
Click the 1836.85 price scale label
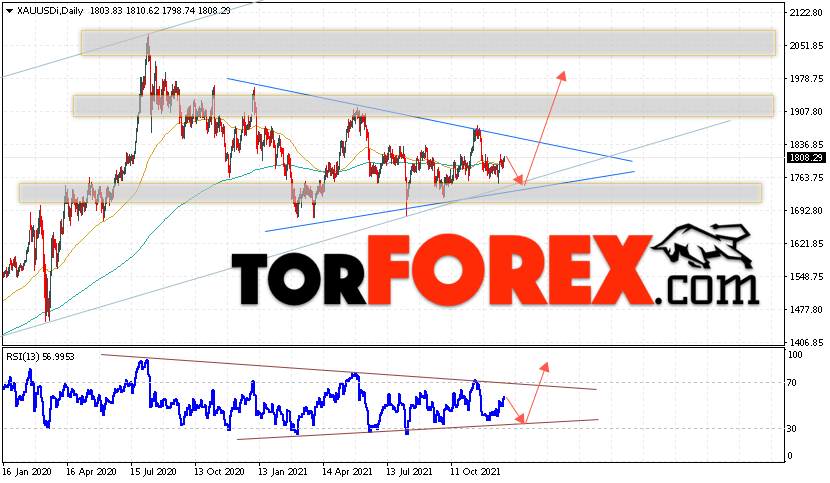point(806,145)
